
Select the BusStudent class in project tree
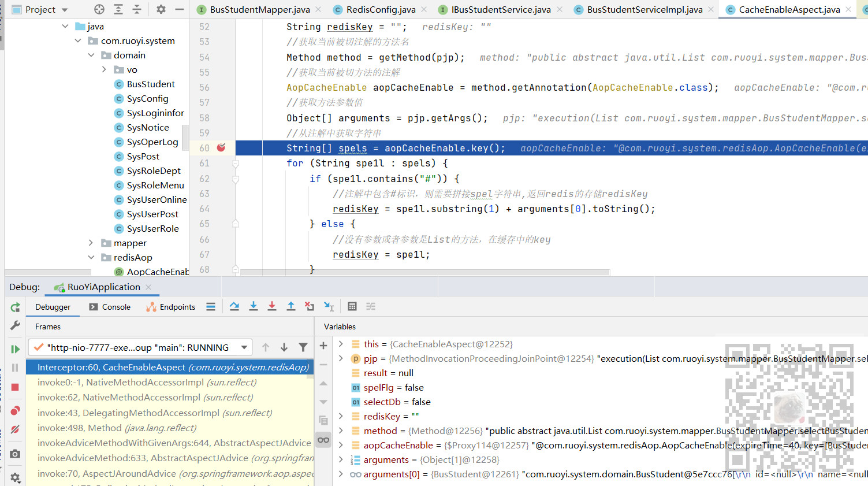[150, 84]
